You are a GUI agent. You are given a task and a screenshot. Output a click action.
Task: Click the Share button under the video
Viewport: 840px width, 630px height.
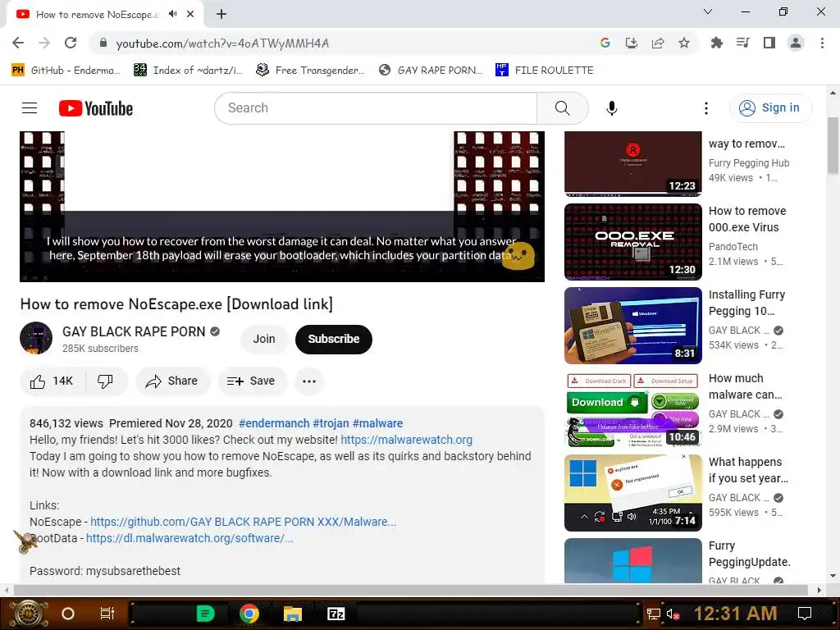click(172, 381)
